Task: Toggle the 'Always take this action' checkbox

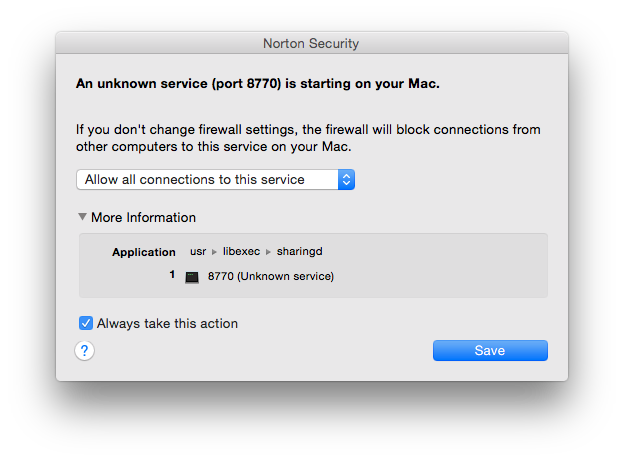Action: (x=86, y=323)
